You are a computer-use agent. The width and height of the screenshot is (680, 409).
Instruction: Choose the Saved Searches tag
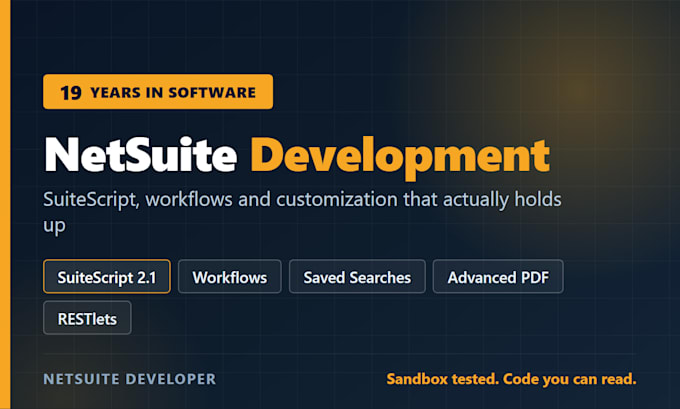coord(357,277)
